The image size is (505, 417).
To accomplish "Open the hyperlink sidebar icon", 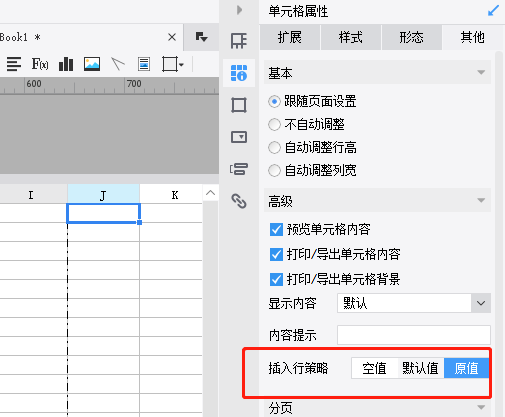I will coord(239,201).
